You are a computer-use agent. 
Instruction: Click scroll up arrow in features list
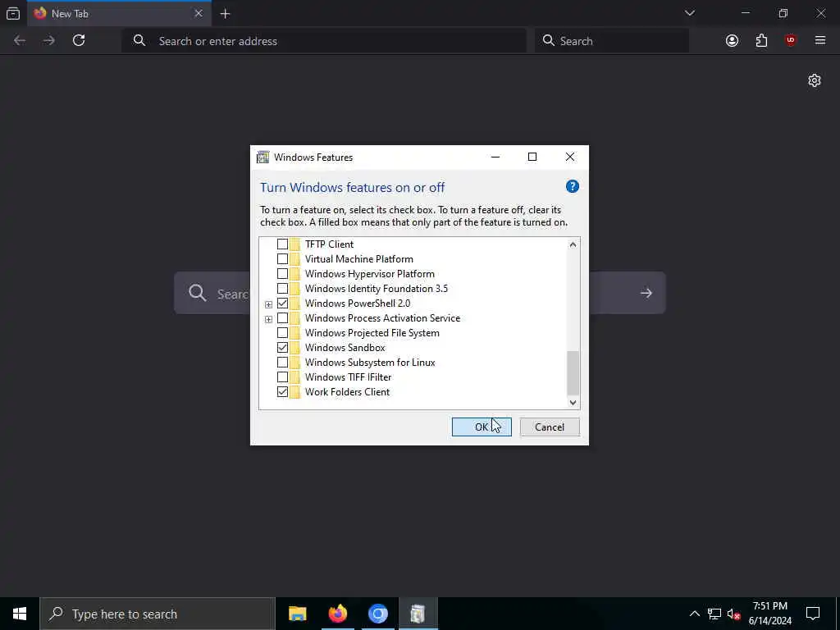click(573, 244)
